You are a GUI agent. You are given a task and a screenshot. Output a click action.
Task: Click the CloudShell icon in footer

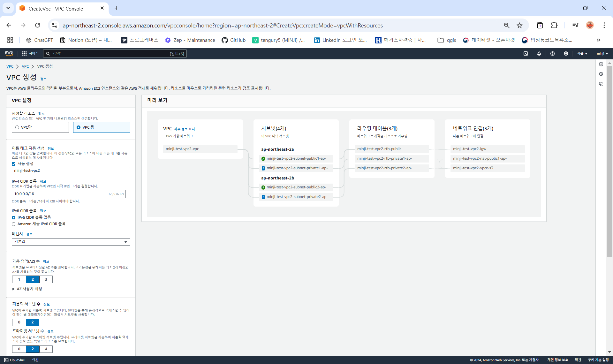click(x=6, y=360)
